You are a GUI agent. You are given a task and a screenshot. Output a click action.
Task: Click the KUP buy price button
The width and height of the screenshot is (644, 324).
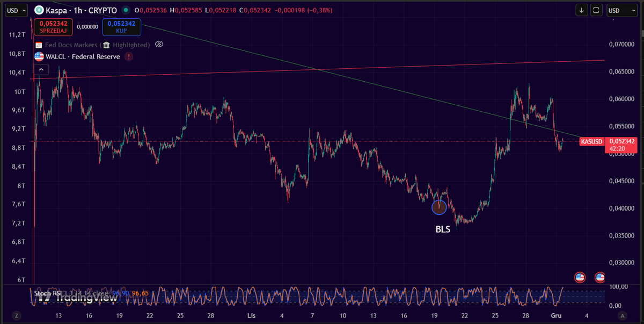click(121, 27)
